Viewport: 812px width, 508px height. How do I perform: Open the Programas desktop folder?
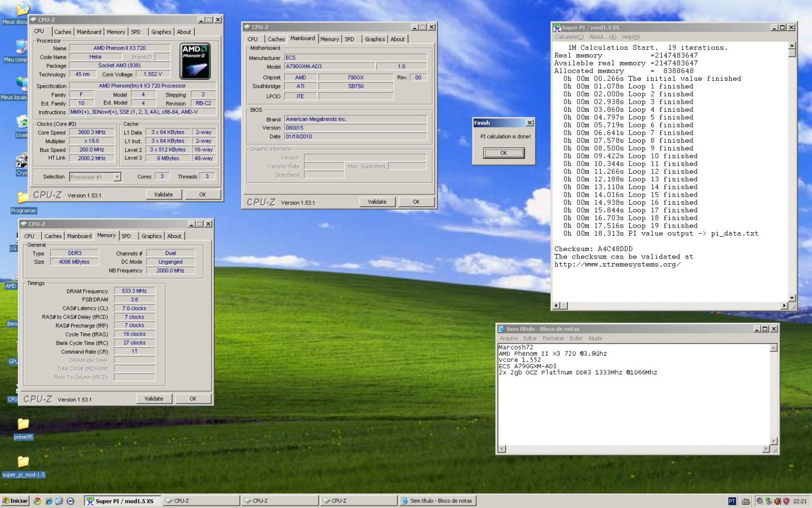23,202
